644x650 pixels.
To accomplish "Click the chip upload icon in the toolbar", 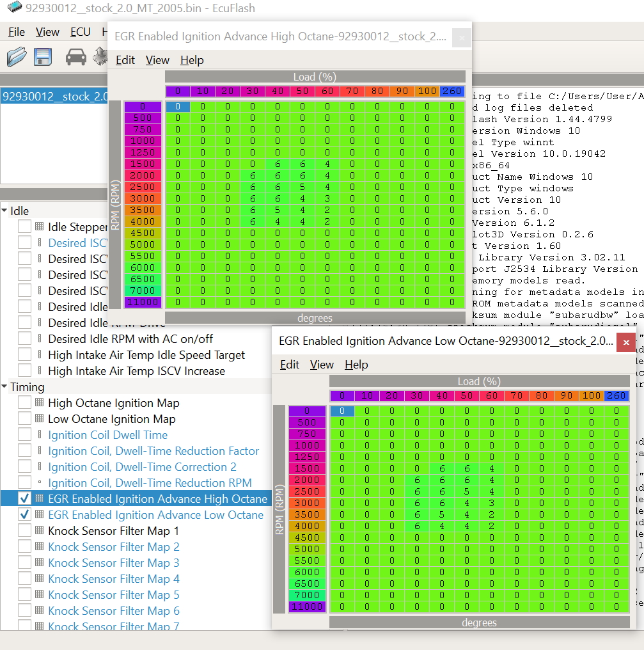I will [x=100, y=57].
